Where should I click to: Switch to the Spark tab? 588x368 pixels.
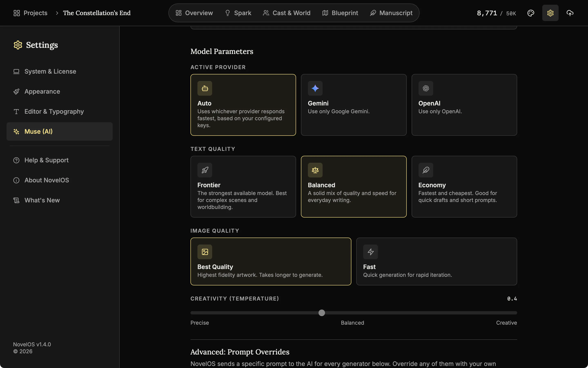[238, 13]
